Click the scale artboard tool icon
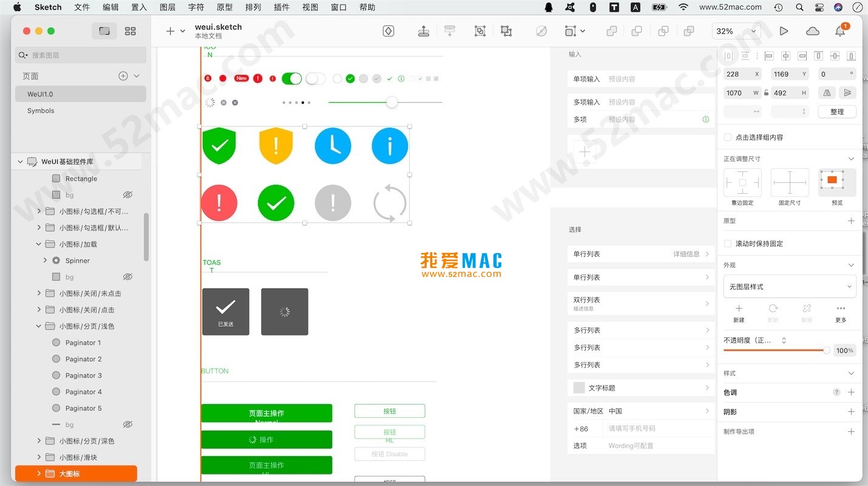Image resolution: width=868 pixels, height=486 pixels. pyautogui.click(x=570, y=31)
